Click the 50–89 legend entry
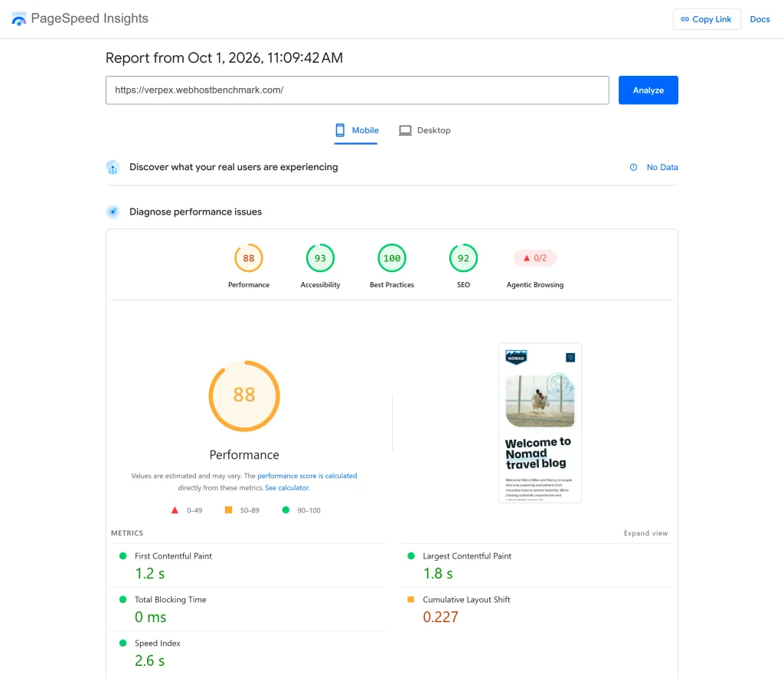784x678 pixels. (x=242, y=510)
